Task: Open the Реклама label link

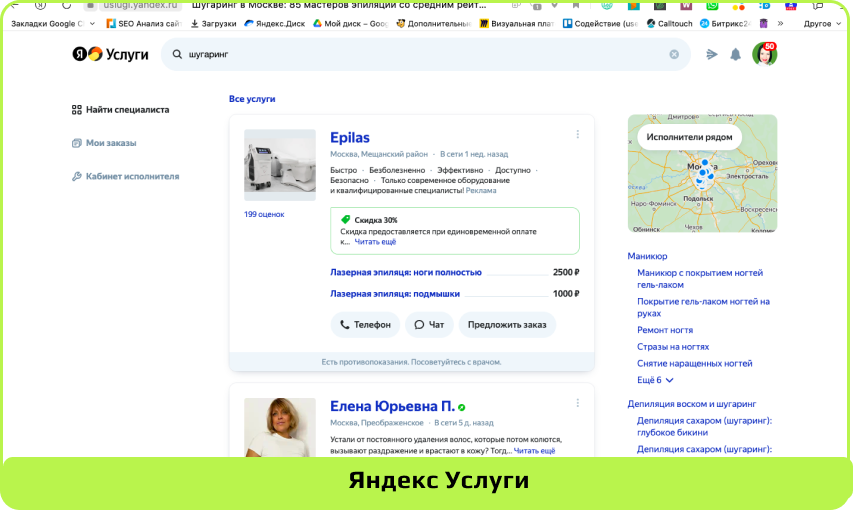Action: click(481, 191)
